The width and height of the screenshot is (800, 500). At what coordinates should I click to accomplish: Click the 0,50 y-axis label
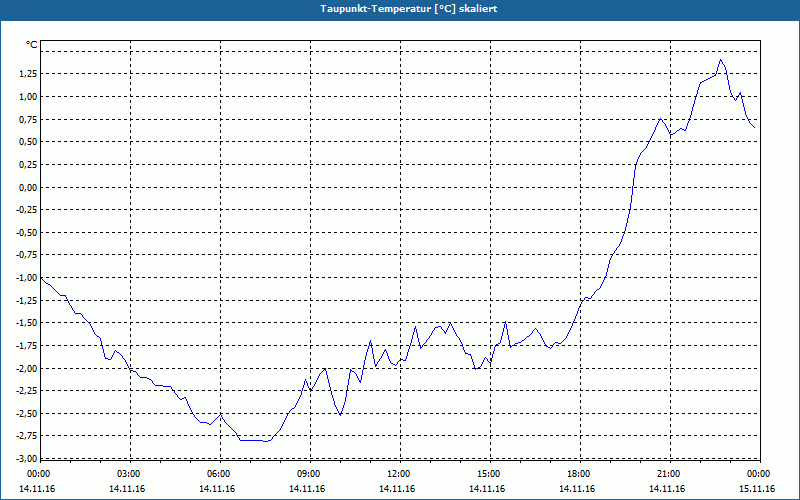[28, 142]
